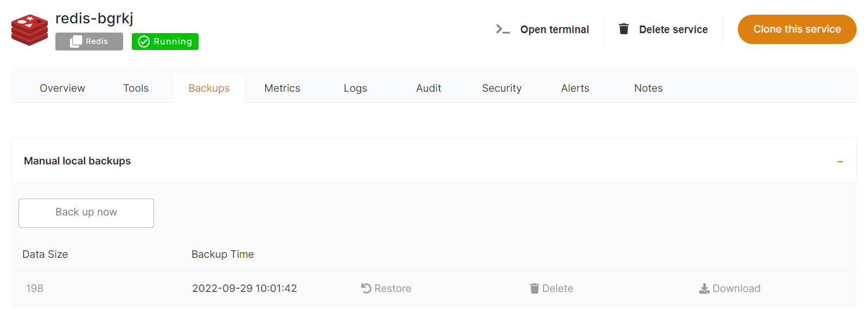The height and width of the screenshot is (324, 868).
Task: Switch to the Metrics tab
Action: point(282,88)
